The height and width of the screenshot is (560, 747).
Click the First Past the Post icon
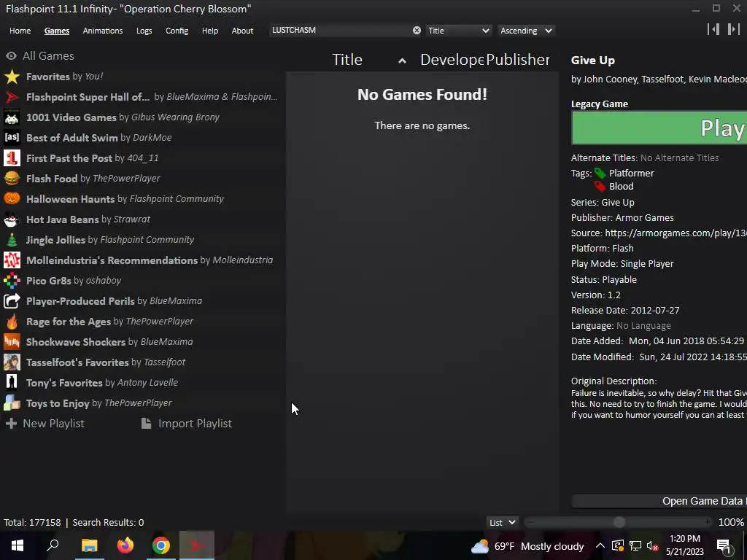[12, 158]
